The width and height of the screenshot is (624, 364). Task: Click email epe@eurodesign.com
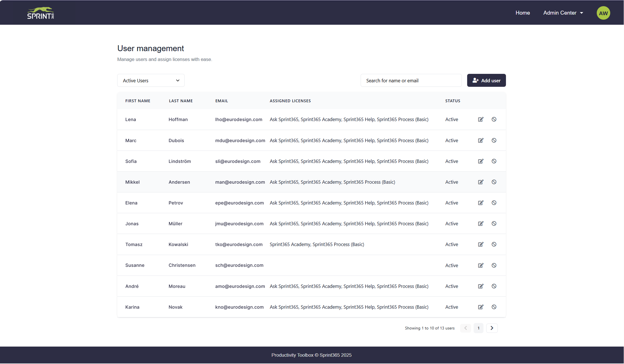point(239,203)
